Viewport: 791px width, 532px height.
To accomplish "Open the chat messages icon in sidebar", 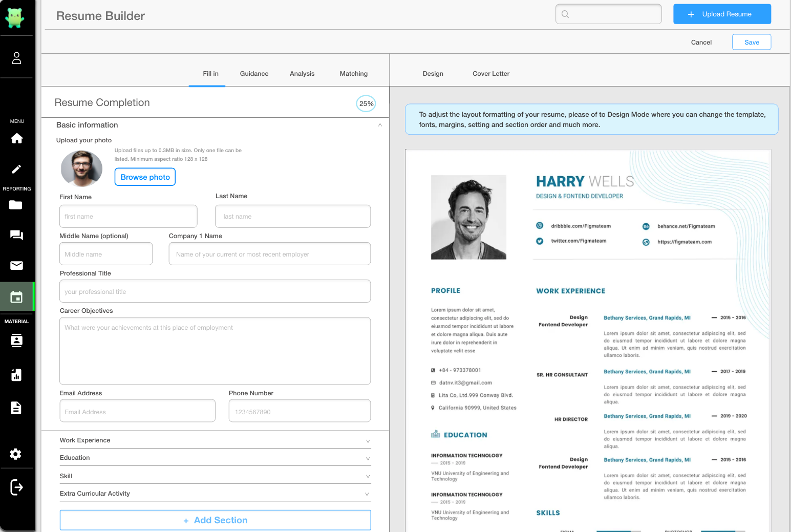I will 17,235.
